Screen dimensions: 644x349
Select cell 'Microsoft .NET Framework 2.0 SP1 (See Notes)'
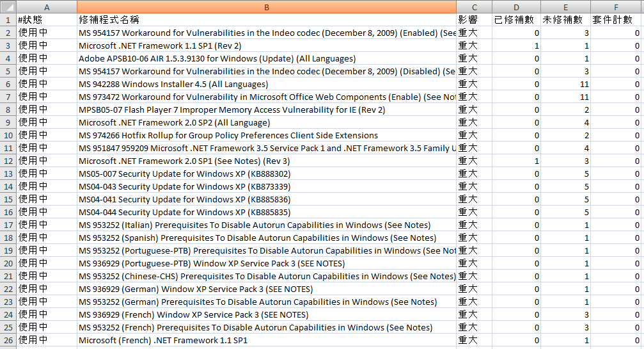(267, 161)
